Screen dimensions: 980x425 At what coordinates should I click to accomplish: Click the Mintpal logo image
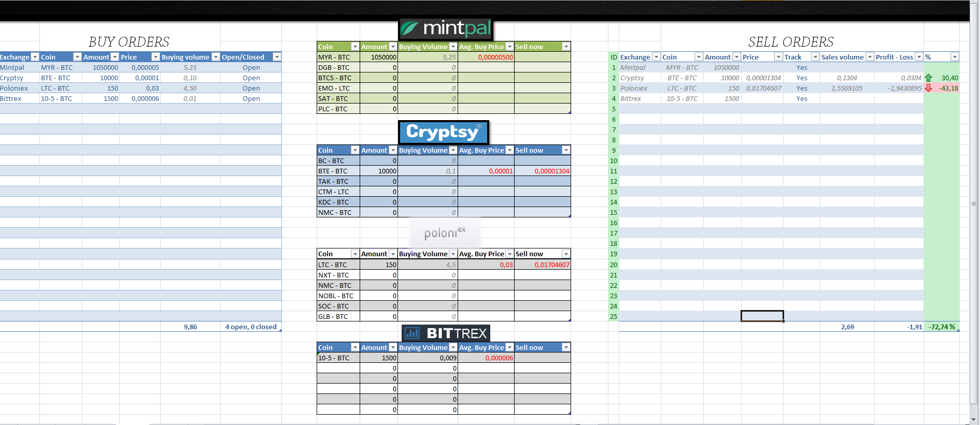(446, 29)
